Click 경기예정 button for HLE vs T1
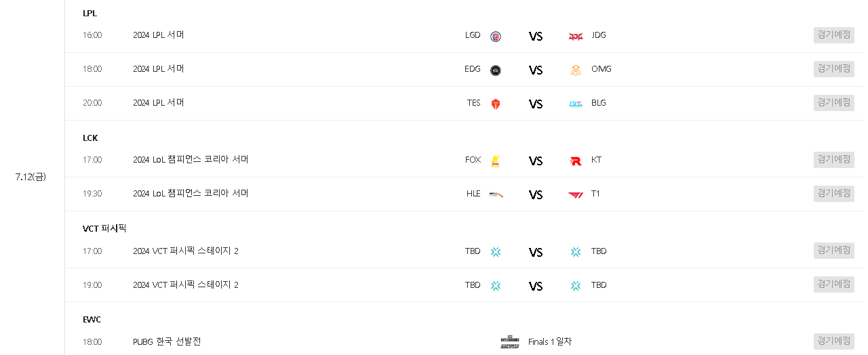The height and width of the screenshot is (355, 868). pyautogui.click(x=834, y=193)
